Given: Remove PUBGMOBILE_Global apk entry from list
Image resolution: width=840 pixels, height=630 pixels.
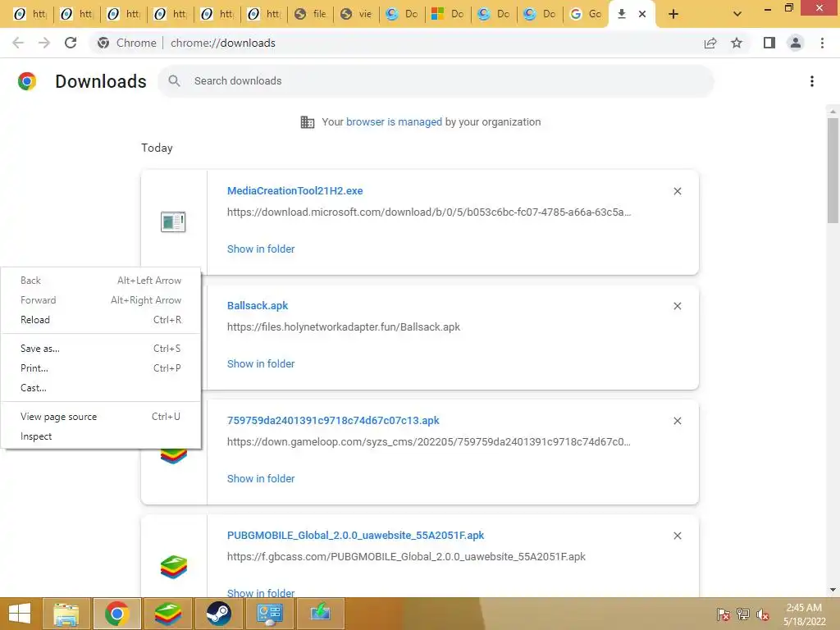Looking at the screenshot, I should 677,536.
